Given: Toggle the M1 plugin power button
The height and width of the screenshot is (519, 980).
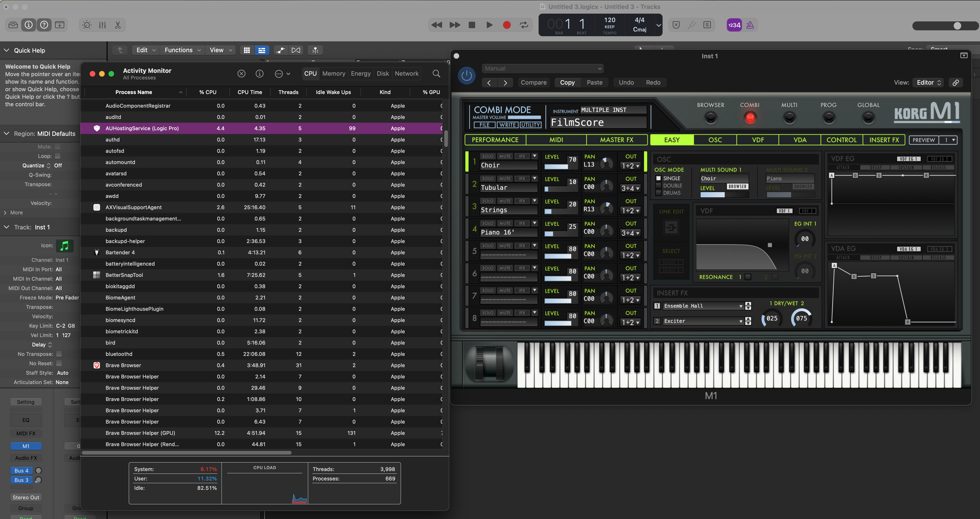Looking at the screenshot, I should [x=467, y=76].
